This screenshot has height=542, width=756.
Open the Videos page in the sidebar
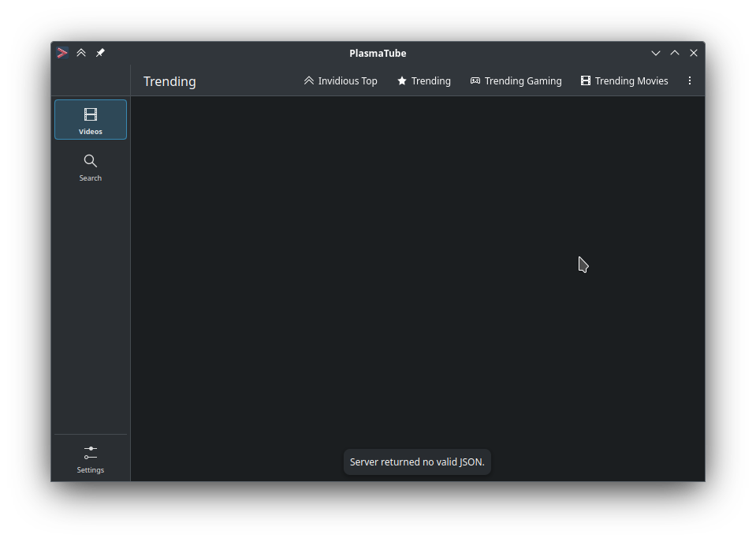click(x=91, y=120)
